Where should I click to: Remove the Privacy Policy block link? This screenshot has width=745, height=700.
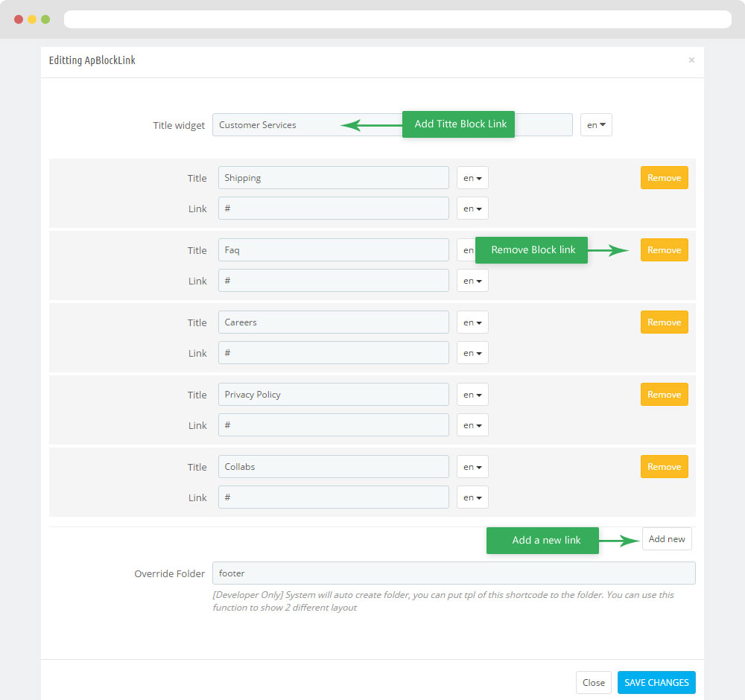pyautogui.click(x=665, y=394)
